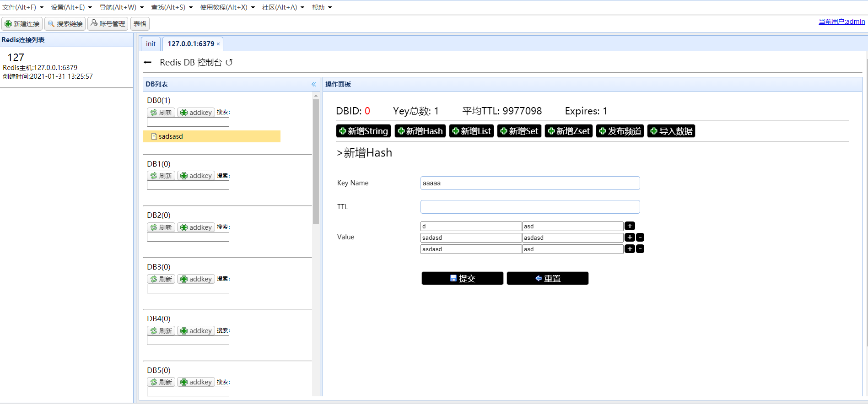Click the hash field input containing d

[471, 226]
